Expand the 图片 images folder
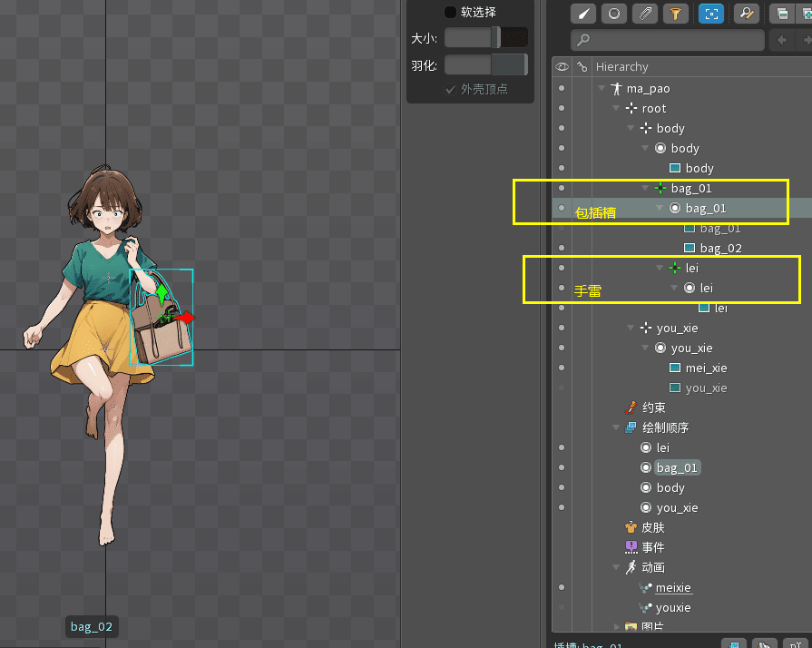812x648 pixels. tap(616, 626)
